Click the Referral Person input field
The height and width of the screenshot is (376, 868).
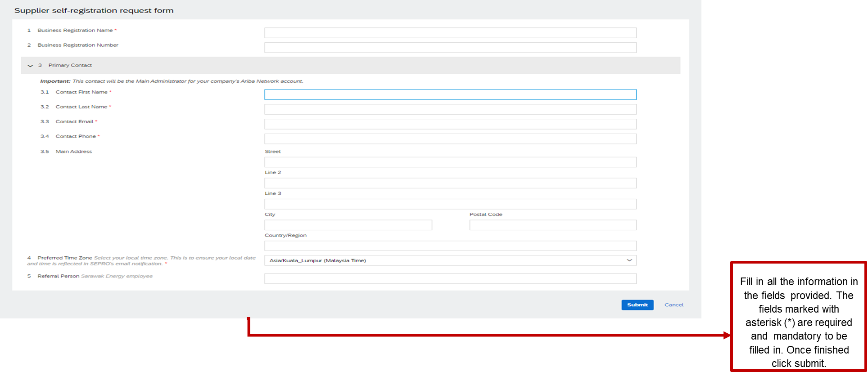pos(450,279)
